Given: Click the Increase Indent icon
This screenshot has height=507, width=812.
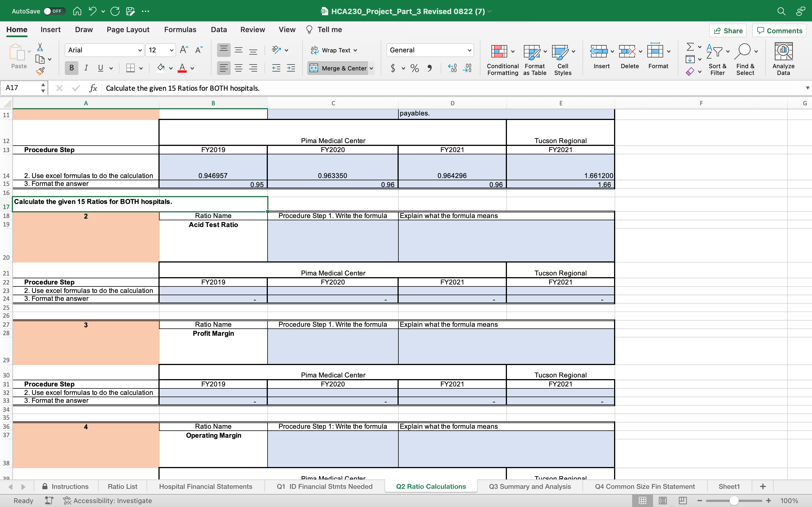Looking at the screenshot, I should (x=291, y=68).
